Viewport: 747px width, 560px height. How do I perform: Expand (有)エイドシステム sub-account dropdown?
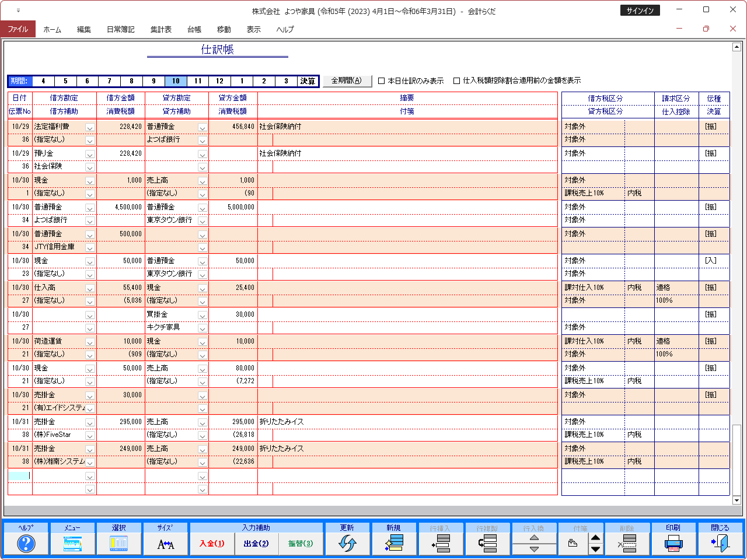click(90, 408)
